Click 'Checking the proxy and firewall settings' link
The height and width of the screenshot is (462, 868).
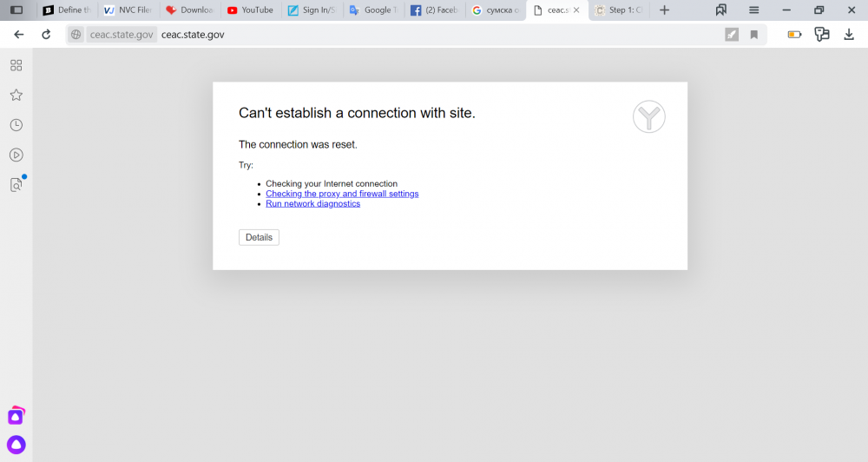pyautogui.click(x=342, y=194)
